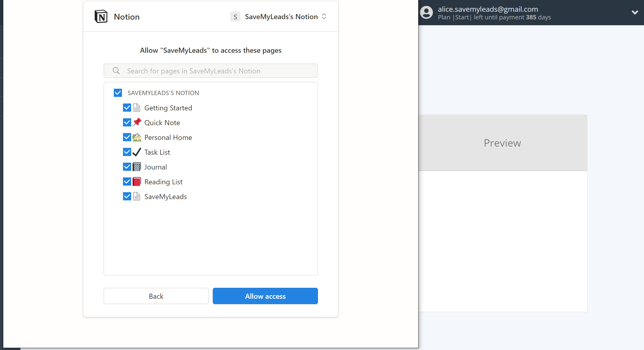The width and height of the screenshot is (644, 350).
Task: Click the Plan Start payment info text
Action: coord(494,17)
